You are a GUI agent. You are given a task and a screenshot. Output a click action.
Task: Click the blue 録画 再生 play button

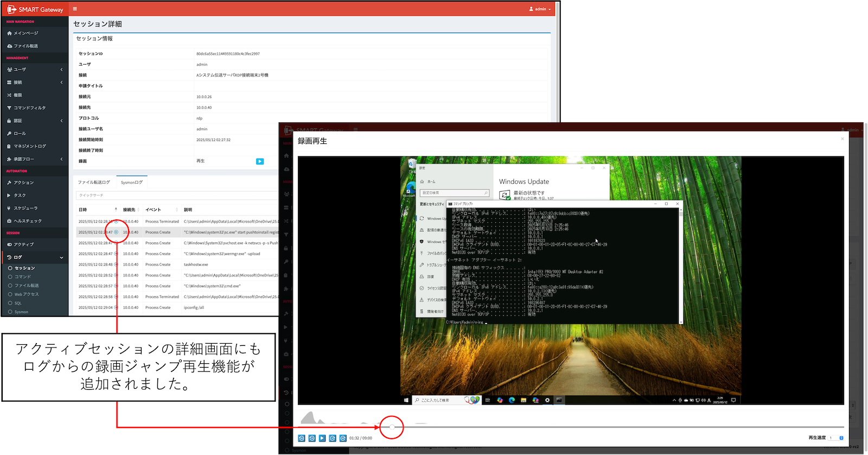pyautogui.click(x=260, y=161)
